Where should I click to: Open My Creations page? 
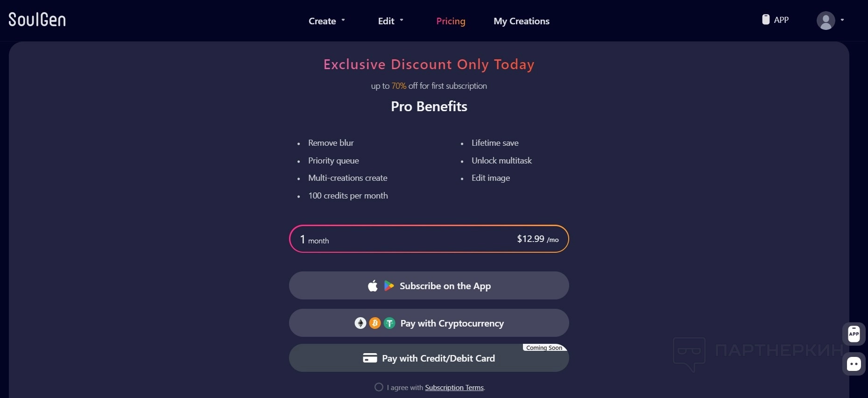pos(522,21)
